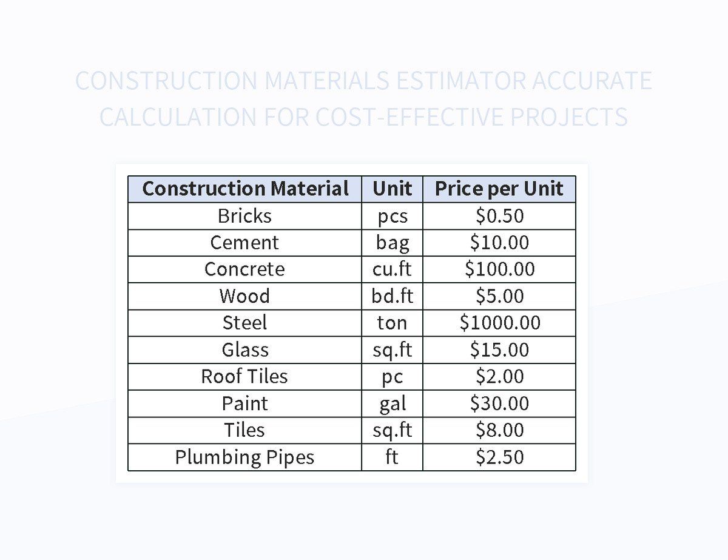Screen dimensions: 728x560
Task: Click the Bricks cell
Action: tap(244, 216)
